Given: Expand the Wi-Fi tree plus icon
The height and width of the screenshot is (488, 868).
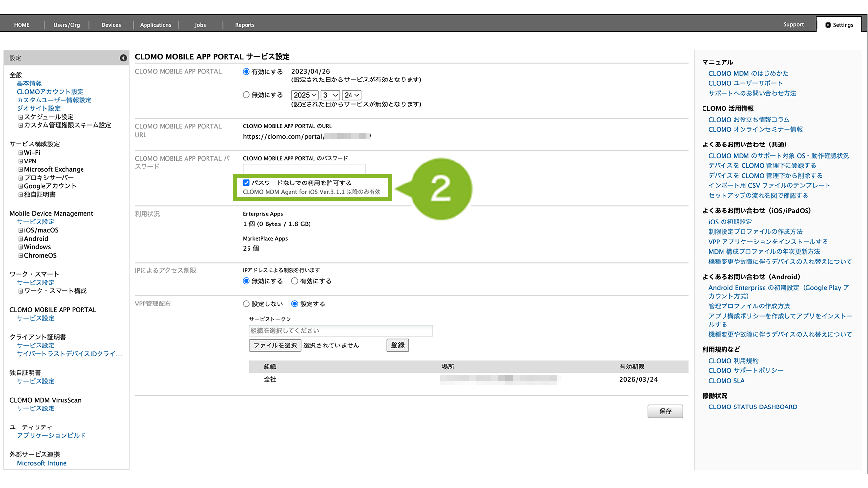Looking at the screenshot, I should tap(21, 153).
